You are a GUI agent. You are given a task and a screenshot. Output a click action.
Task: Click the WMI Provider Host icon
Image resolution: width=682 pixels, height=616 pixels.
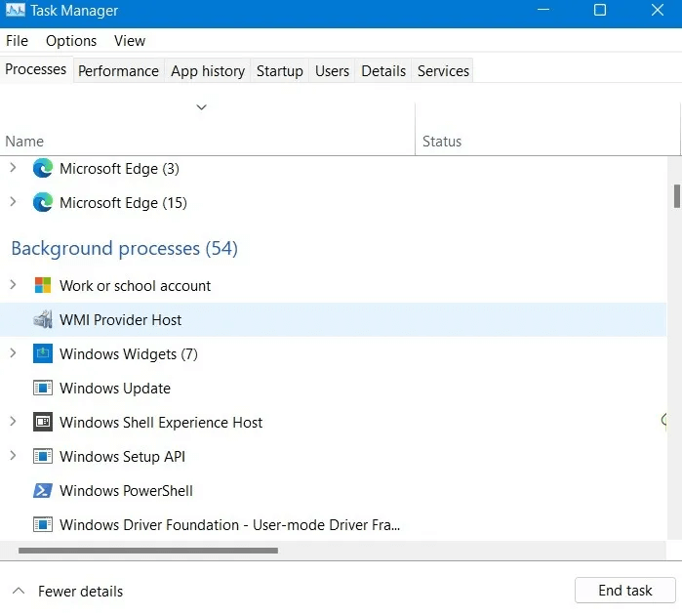tap(43, 320)
